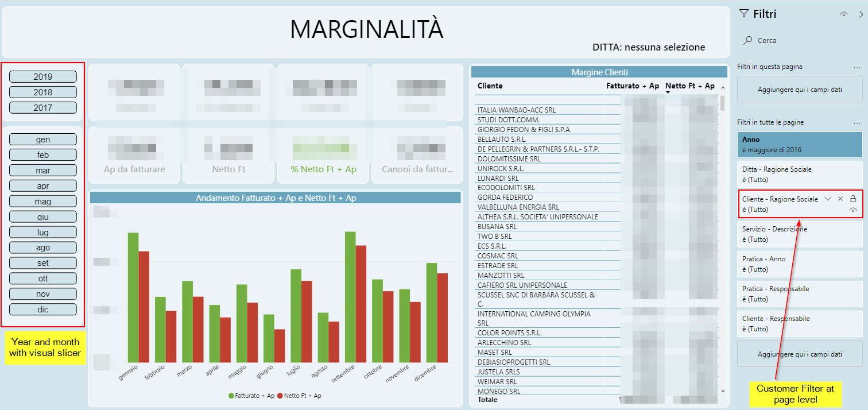Collapse the Filtri pane with the chevron
Viewport: 868px width, 410px height.
[x=860, y=14]
